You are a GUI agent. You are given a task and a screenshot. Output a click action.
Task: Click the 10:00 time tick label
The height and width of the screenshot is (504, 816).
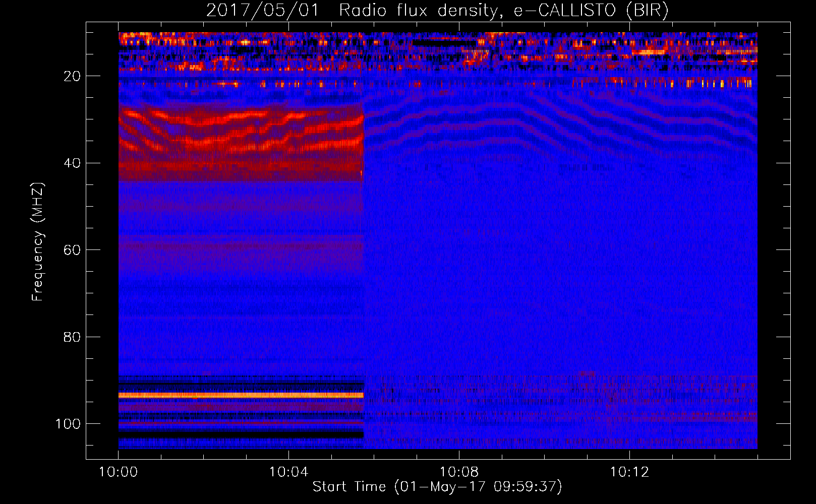click(119, 472)
